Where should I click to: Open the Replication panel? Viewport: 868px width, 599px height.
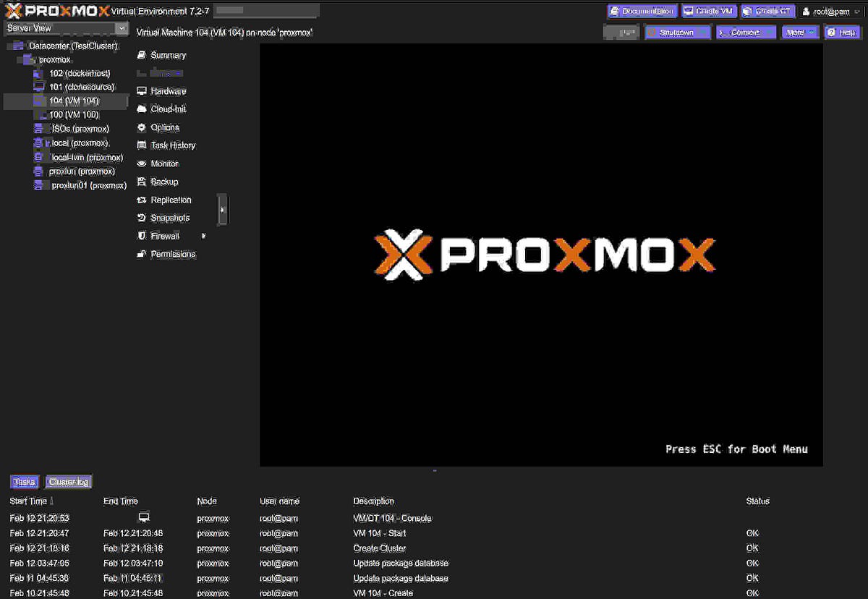pos(169,199)
